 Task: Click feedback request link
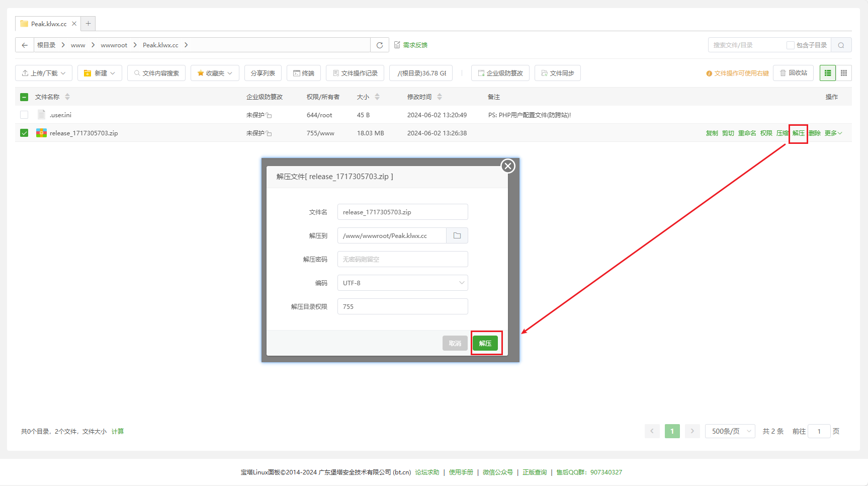coord(411,45)
